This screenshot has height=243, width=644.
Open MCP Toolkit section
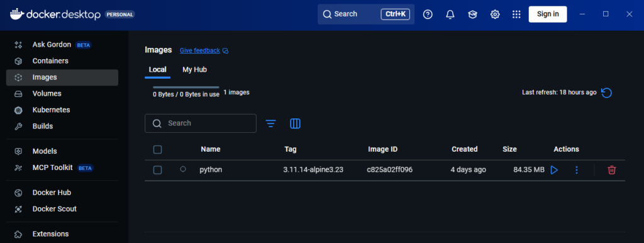[62, 167]
